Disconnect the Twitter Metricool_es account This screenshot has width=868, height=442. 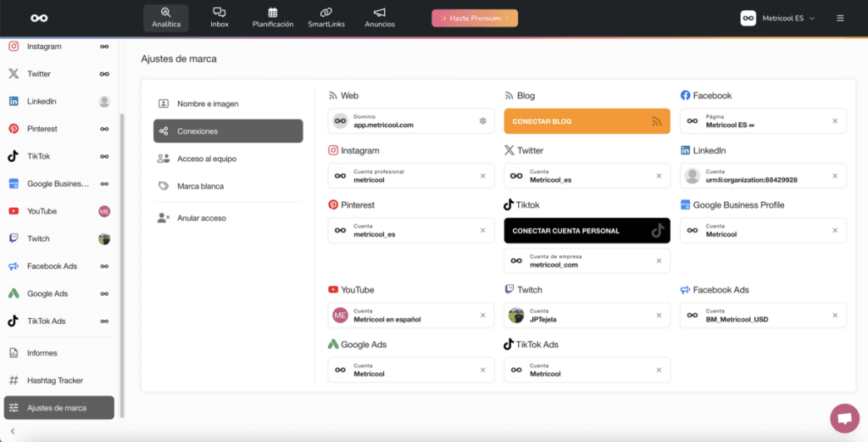tap(659, 176)
